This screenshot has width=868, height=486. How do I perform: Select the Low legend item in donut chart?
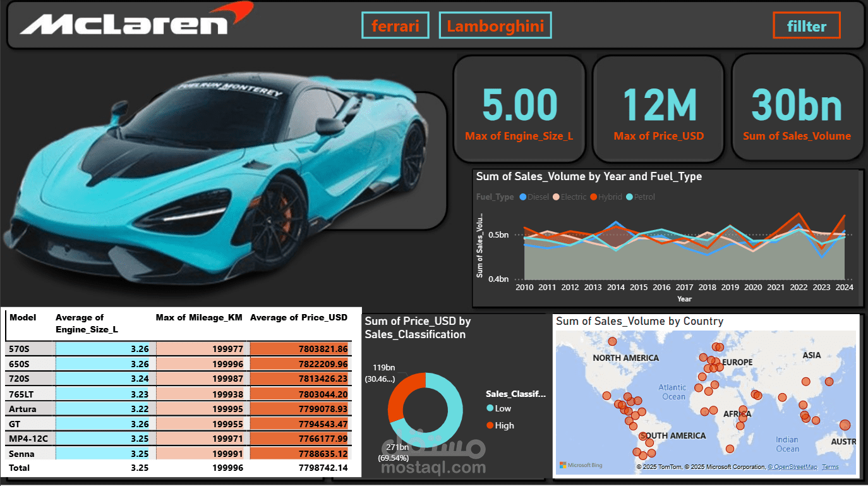[x=498, y=409]
